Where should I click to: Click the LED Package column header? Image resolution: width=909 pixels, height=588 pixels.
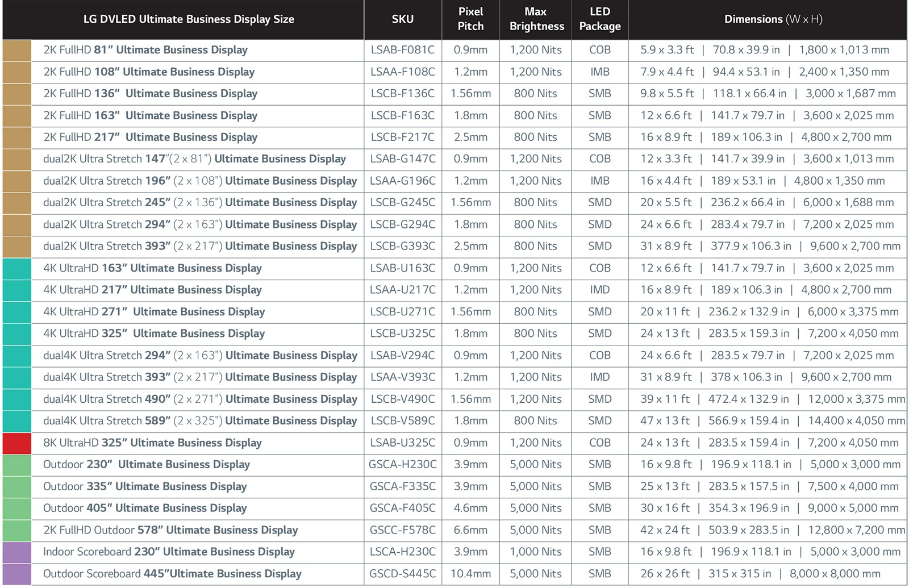tap(600, 19)
